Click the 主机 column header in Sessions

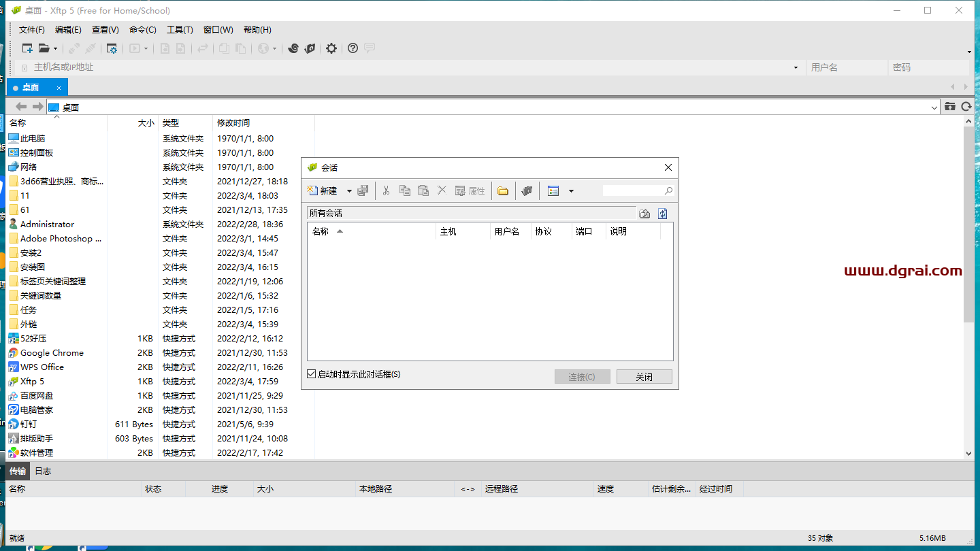463,232
